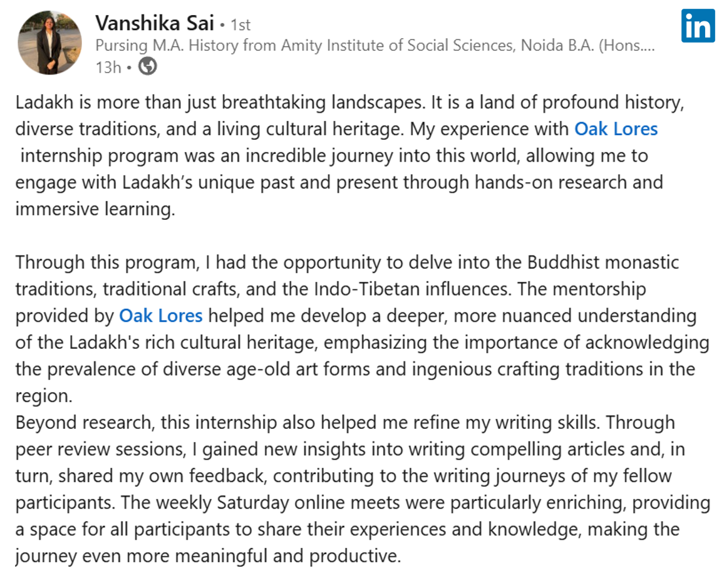Click the 13h post timestamp
Screen dimensions: 724x588
click(108, 68)
